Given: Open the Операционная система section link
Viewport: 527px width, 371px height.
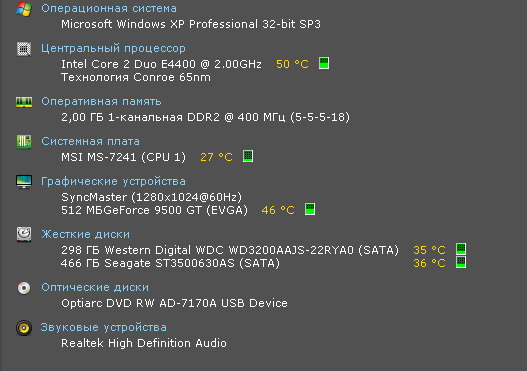Looking at the screenshot, I should tap(109, 8).
